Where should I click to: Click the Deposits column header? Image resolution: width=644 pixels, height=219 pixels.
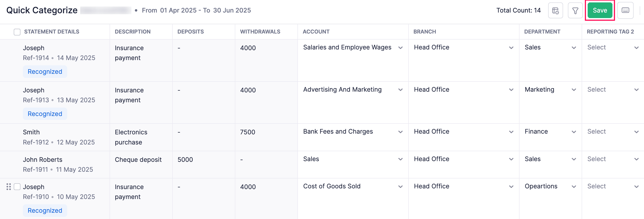191,32
